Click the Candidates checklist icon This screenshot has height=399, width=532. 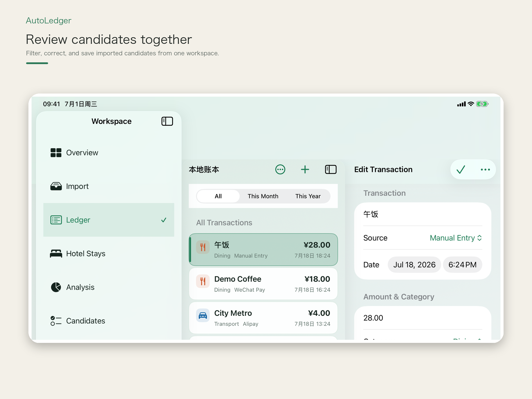(56, 321)
